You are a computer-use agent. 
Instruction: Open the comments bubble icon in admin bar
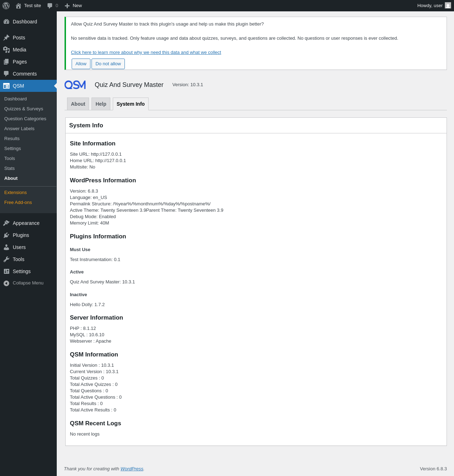click(50, 6)
